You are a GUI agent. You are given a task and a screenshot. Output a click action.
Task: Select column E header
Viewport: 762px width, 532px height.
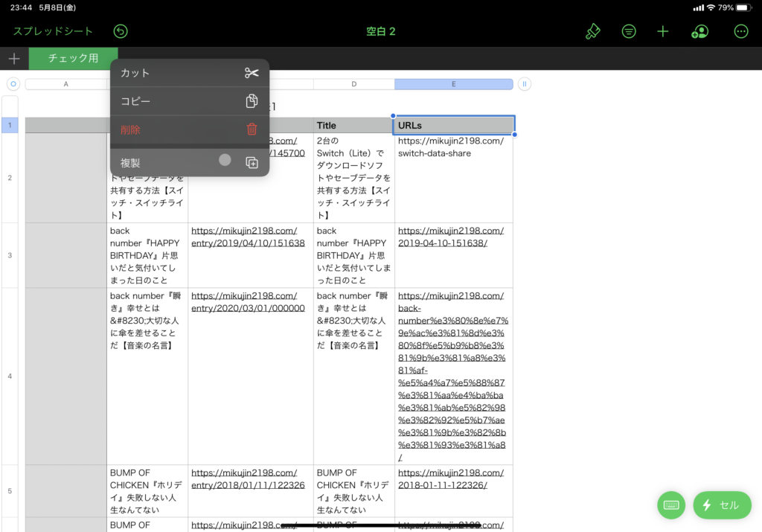point(453,84)
